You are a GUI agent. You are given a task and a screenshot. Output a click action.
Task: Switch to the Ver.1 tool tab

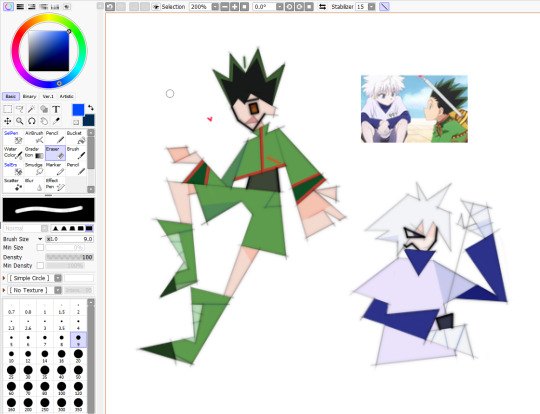(48, 96)
